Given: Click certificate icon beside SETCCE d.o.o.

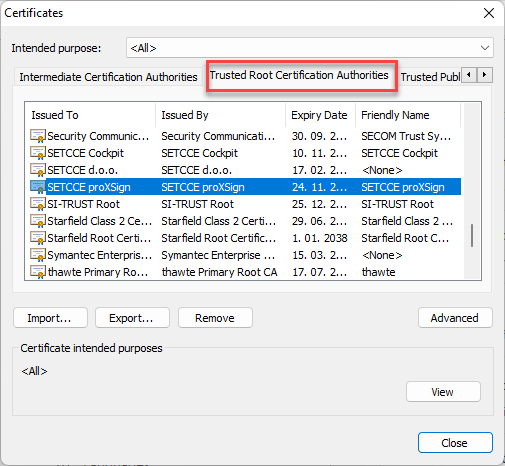Looking at the screenshot, I should (38, 170).
